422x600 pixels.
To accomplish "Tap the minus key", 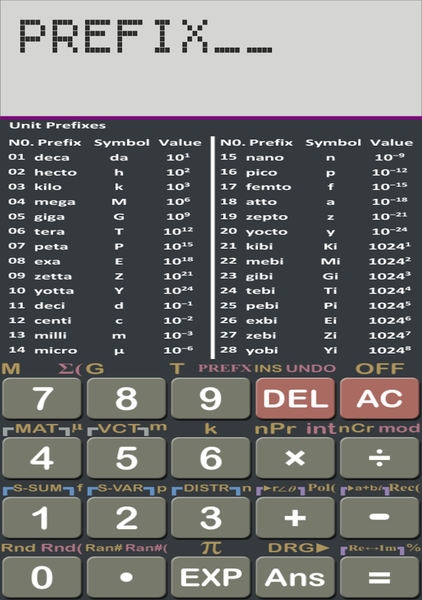I will [x=380, y=518].
